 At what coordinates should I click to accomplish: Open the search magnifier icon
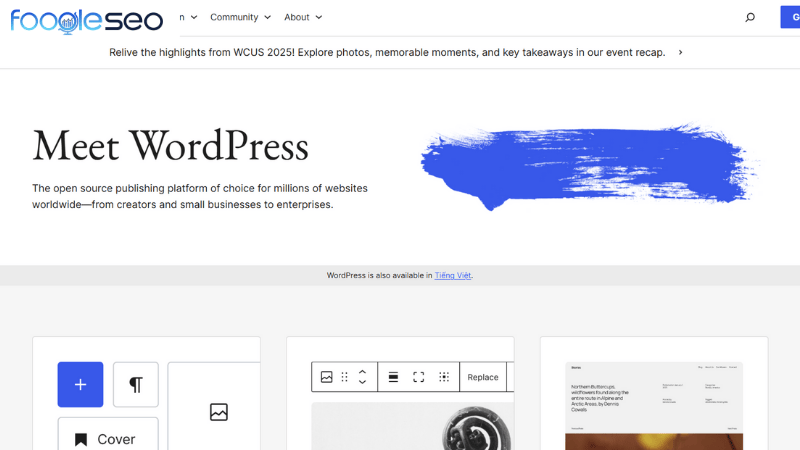pyautogui.click(x=749, y=17)
